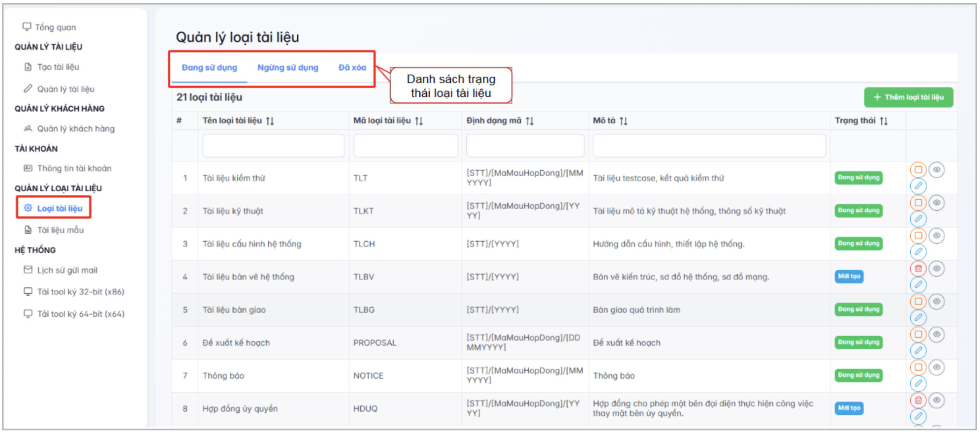This screenshot has width=980, height=432.
Task: Click the delete icon for Hợp đồng ủy quyền
Action: 918,400
